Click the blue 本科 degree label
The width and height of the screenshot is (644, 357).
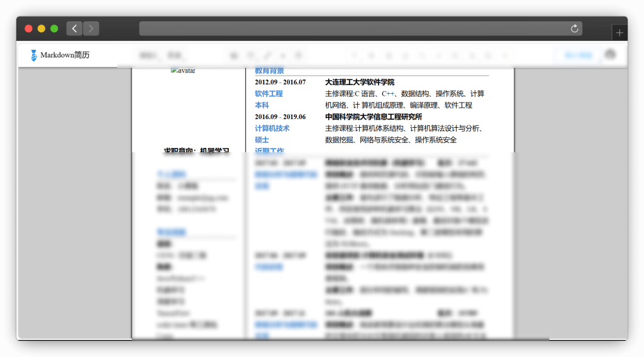pyautogui.click(x=262, y=105)
